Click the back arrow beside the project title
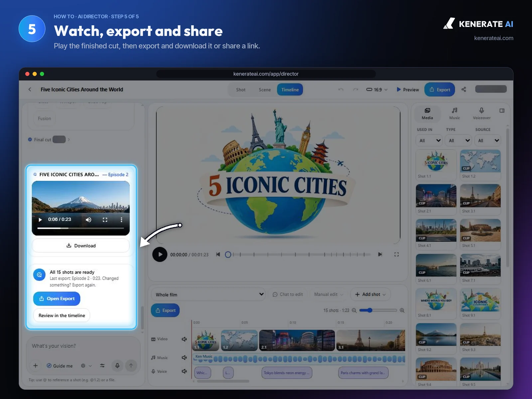Viewport: 532px width, 399px height. pyautogui.click(x=30, y=89)
